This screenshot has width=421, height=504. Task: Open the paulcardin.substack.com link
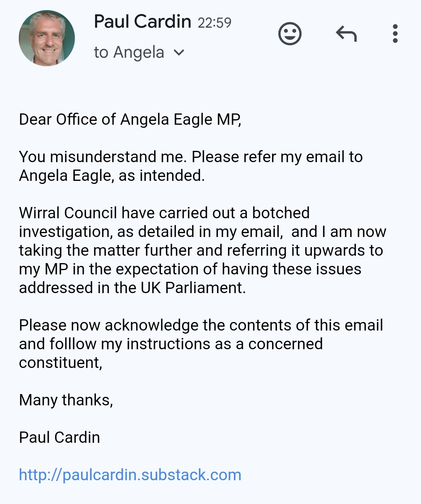point(130,475)
